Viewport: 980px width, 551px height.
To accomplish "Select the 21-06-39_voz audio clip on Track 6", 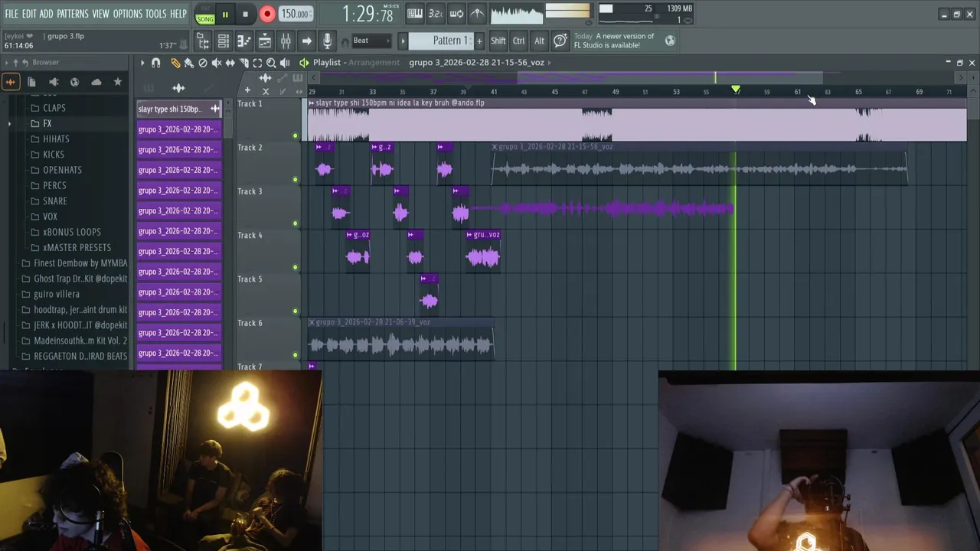I will click(x=401, y=340).
